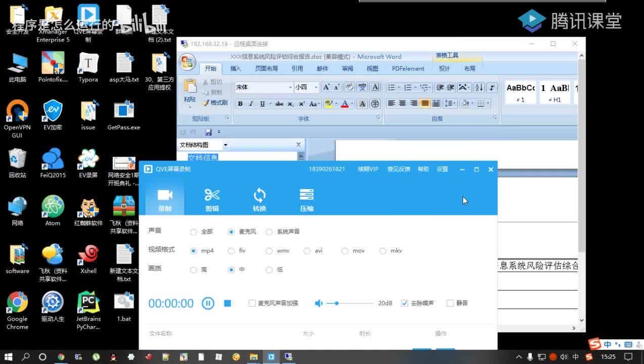The width and height of the screenshot is (644, 364).
Task: Select 全部 audio source option
Action: [x=194, y=232]
